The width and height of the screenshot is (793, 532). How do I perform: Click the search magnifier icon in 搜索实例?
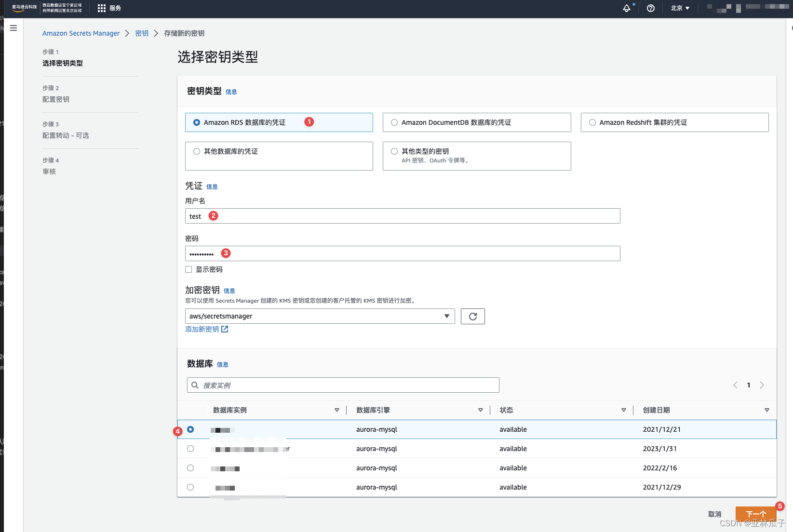pos(195,385)
